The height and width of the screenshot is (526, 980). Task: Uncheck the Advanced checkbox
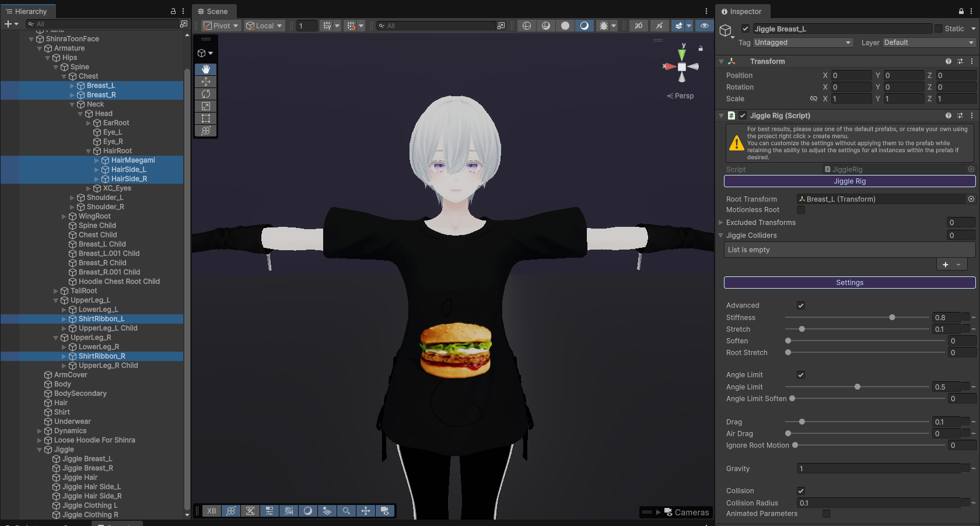coord(801,306)
